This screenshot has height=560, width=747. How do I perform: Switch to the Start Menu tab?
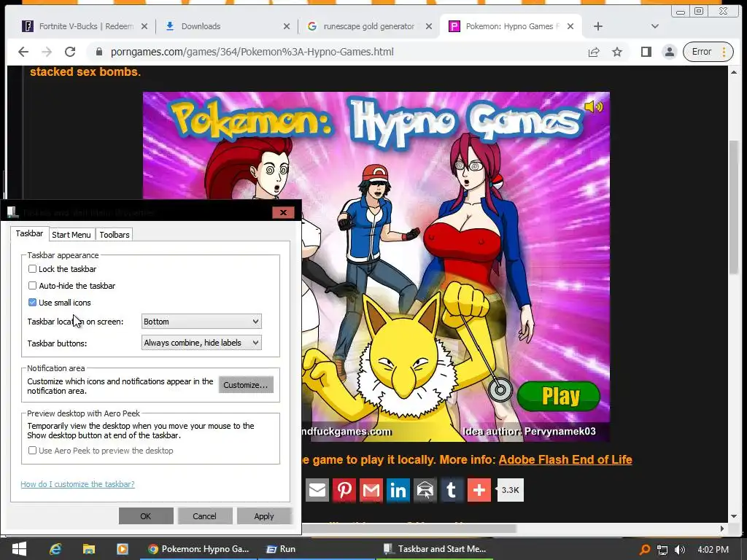[x=71, y=235]
